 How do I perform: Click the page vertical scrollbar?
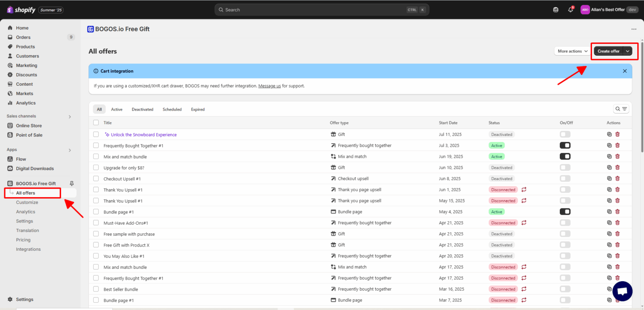pyautogui.click(x=642, y=96)
